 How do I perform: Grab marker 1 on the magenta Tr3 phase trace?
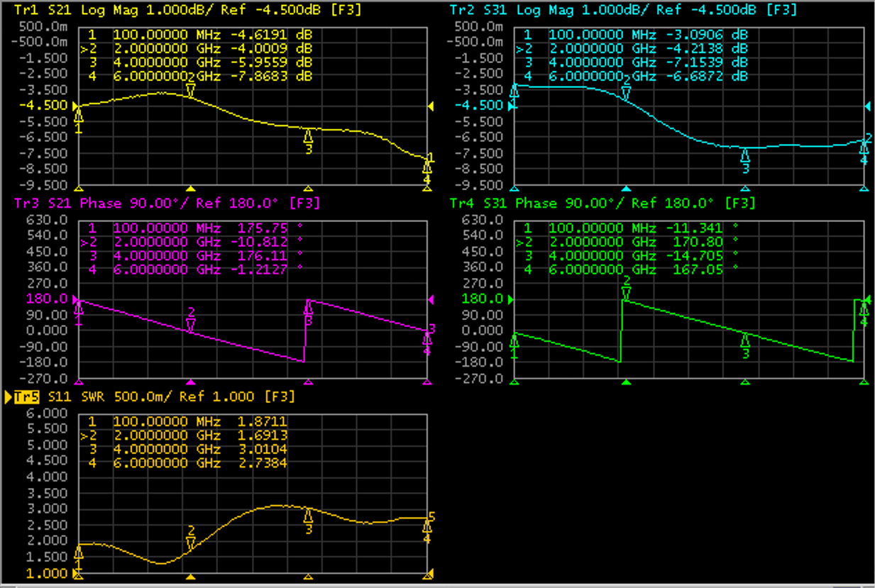pos(79,313)
